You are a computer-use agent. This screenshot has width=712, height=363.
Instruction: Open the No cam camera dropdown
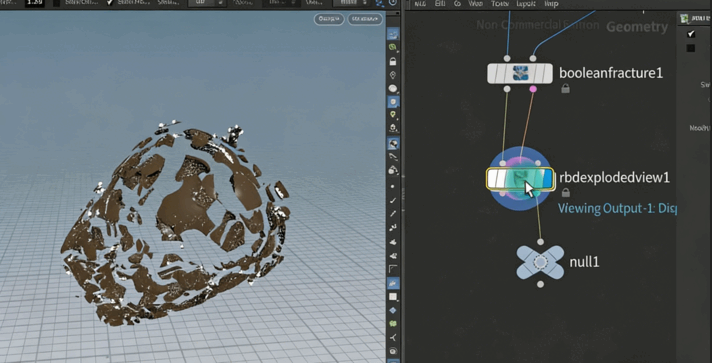click(365, 19)
